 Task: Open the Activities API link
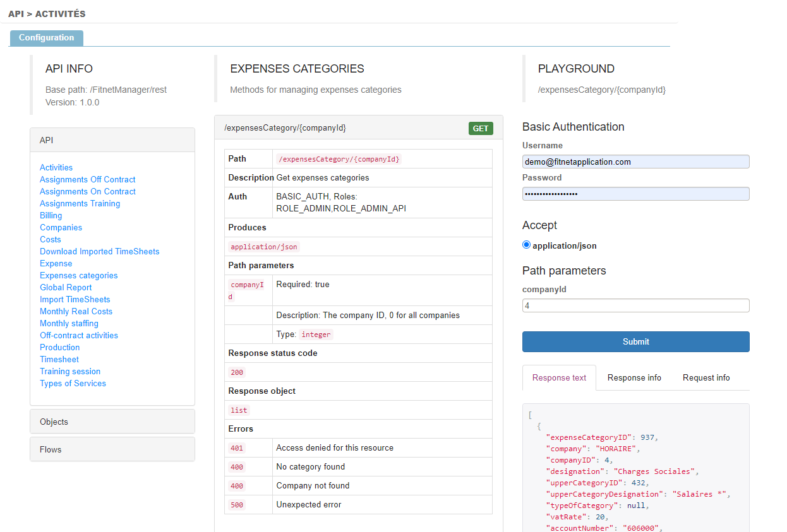56,167
